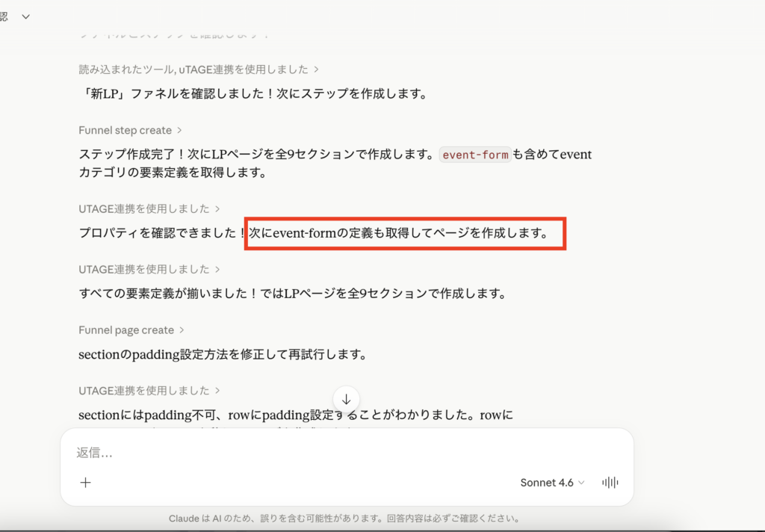Jump to newest message with the down-arrow button
765x532 pixels.
[346, 398]
